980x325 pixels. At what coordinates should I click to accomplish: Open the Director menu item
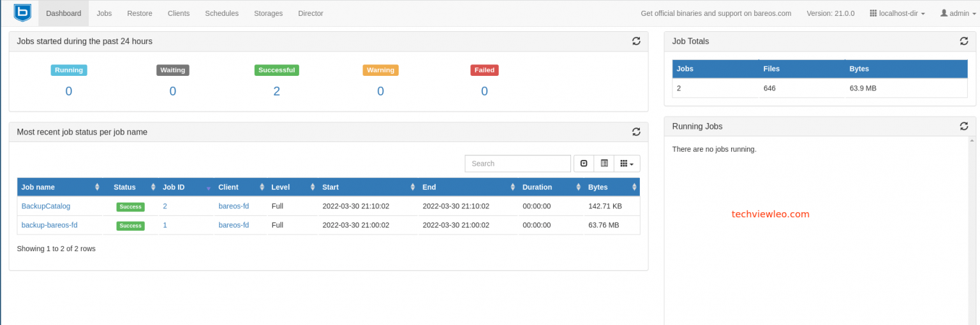(311, 13)
